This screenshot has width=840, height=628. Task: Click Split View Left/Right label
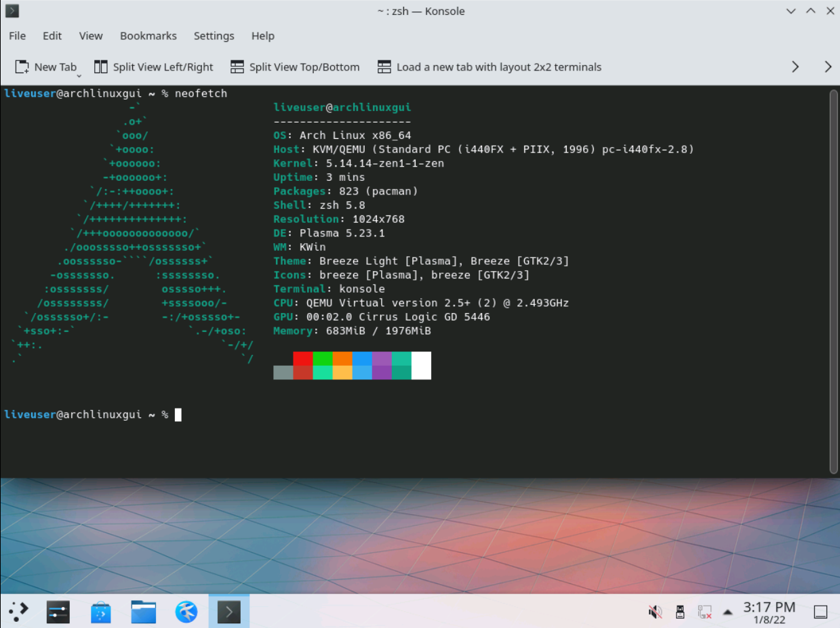(163, 67)
